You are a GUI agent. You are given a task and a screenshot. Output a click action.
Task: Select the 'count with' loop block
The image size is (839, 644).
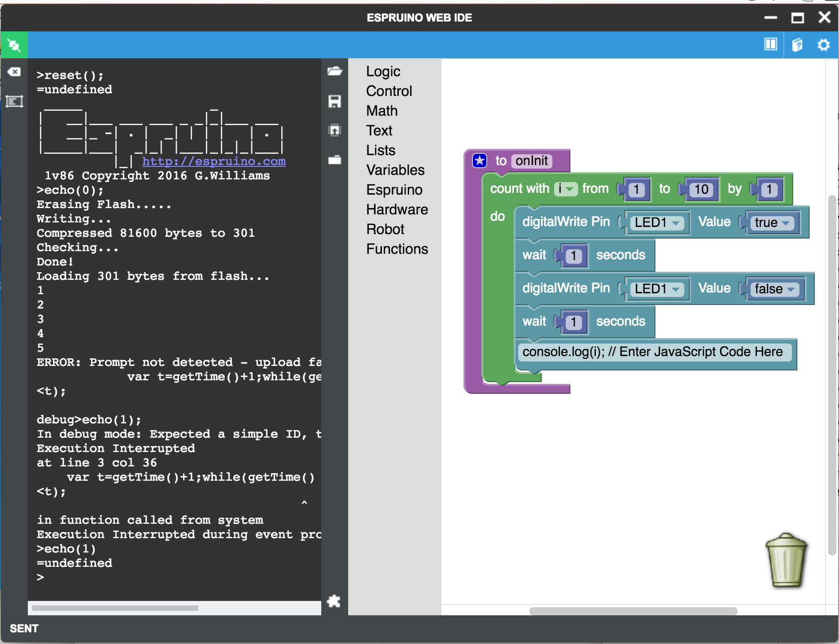(519, 189)
